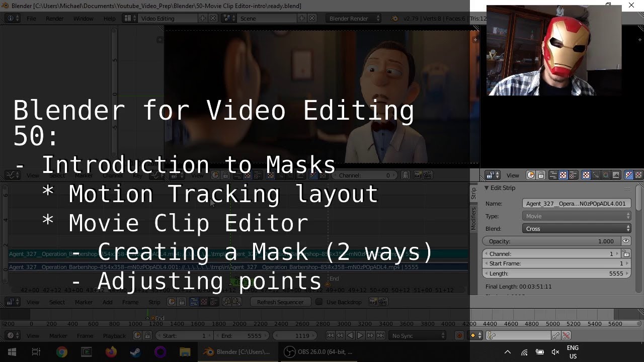This screenshot has width=644, height=362.
Task: Delete the Video Editing screen layout
Action: pyautogui.click(x=213, y=19)
